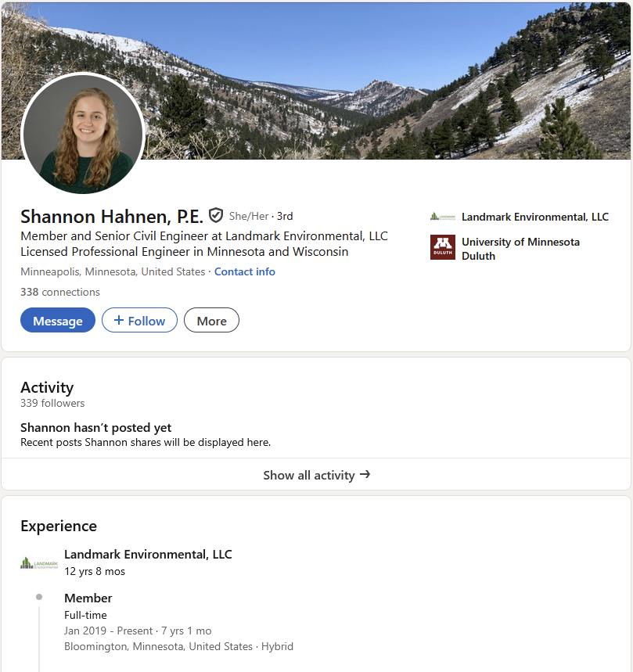Expand the Landmark Environmental experience entry
The width and height of the screenshot is (633, 672).
pos(147,554)
